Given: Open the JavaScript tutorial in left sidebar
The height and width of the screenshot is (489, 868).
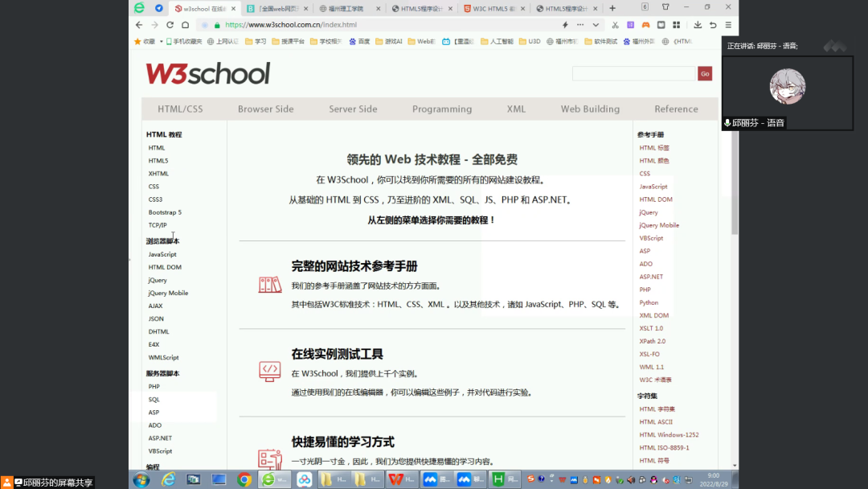Looking at the screenshot, I should pyautogui.click(x=162, y=254).
